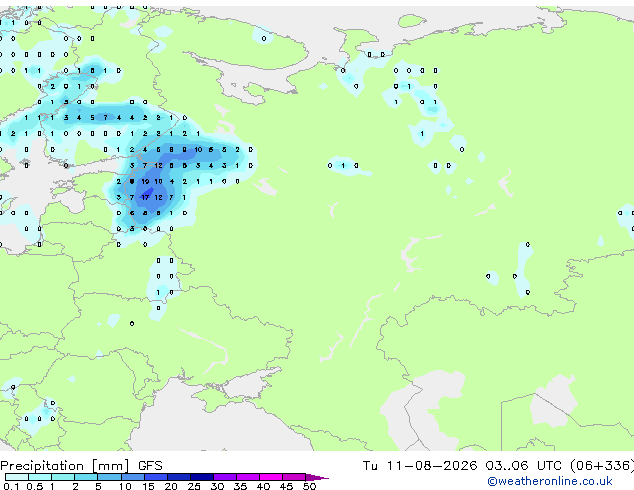The image size is (634, 490).
Task: Click the 40–45 mm magenta swatch
Action: coord(271,477)
